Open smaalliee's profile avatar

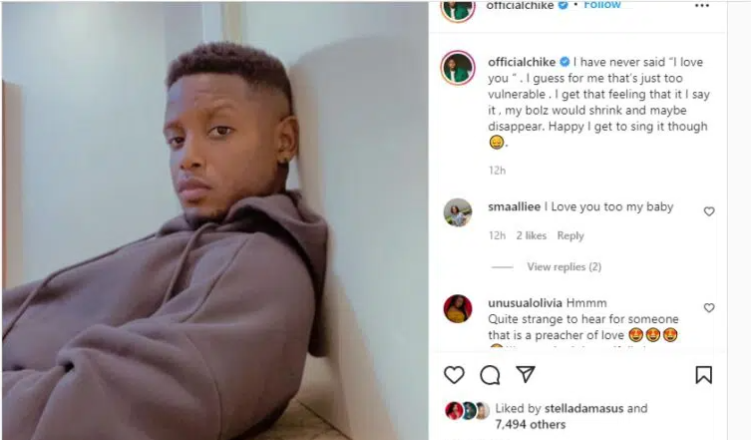tap(458, 212)
